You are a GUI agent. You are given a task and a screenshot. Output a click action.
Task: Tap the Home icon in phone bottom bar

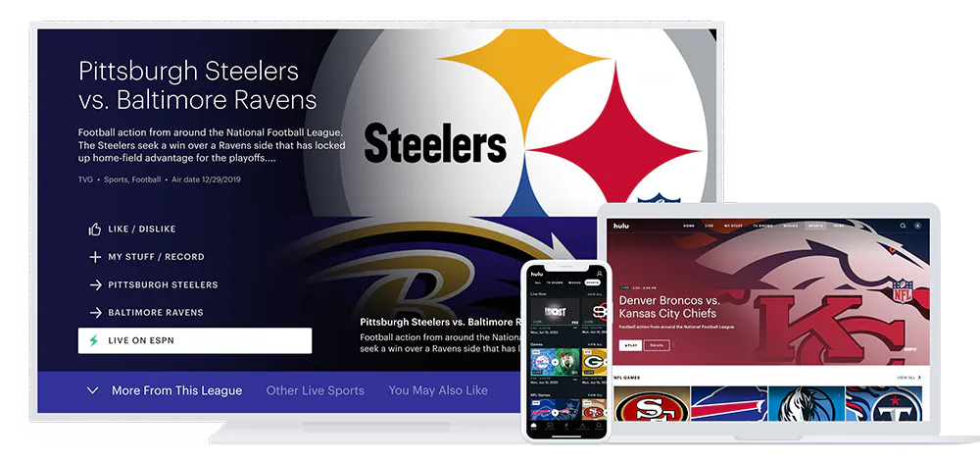[534, 427]
